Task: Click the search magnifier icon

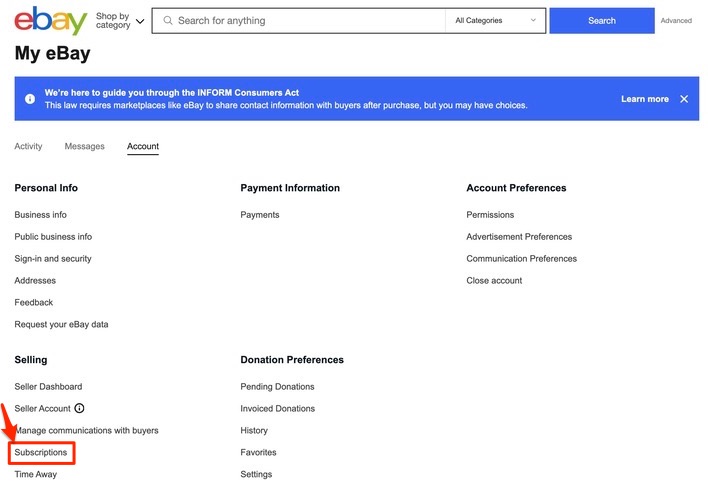Action: [167, 20]
